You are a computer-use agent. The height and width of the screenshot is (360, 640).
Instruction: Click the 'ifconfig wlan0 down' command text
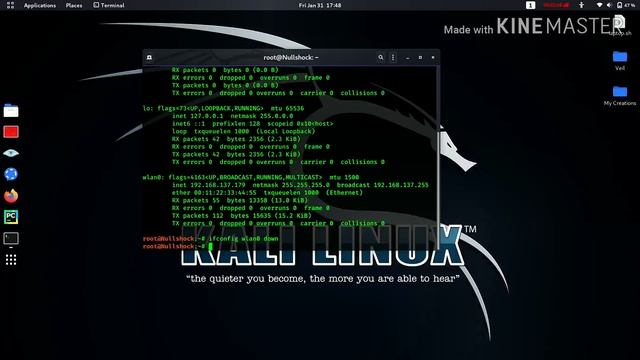[243, 238]
